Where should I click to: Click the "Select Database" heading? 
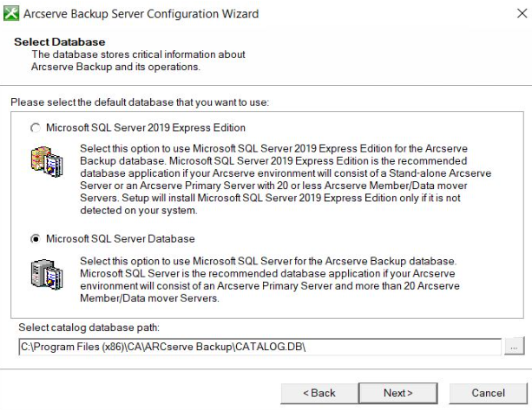pos(60,42)
